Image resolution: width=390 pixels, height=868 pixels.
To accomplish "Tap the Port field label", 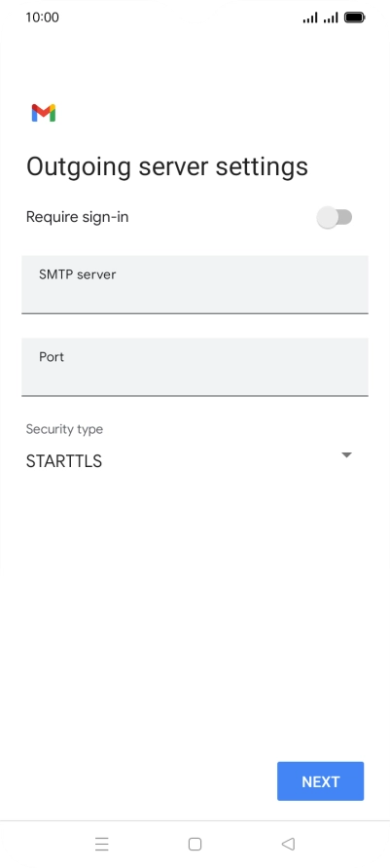I will coord(52,357).
